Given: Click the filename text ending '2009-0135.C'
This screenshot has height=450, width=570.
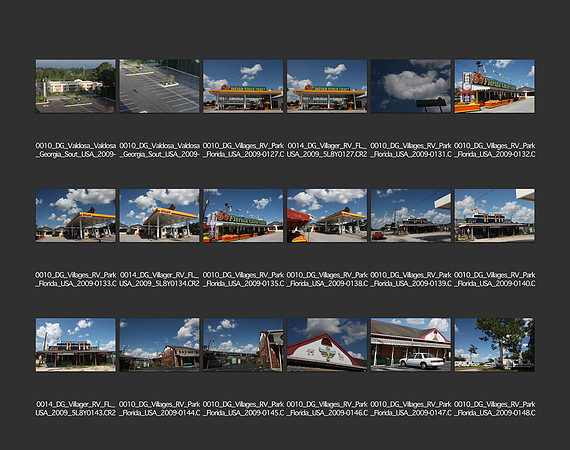Looking at the screenshot, I should pos(243,279).
